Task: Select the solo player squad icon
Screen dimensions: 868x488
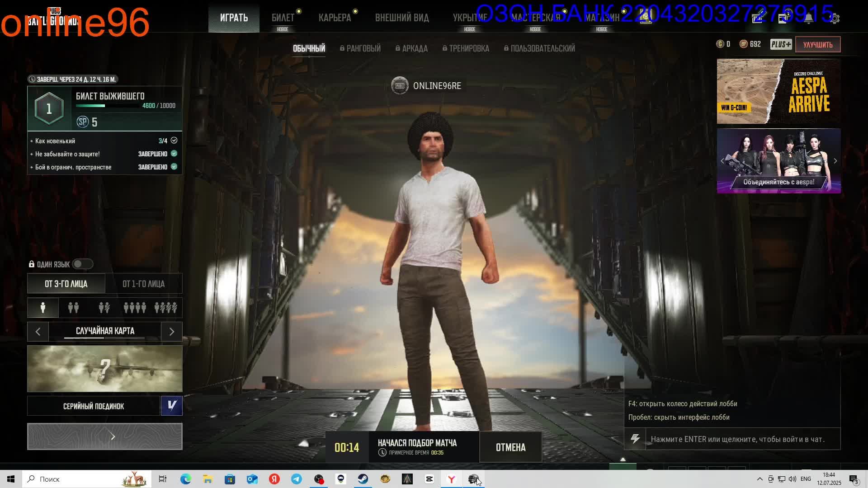Action: [43, 308]
